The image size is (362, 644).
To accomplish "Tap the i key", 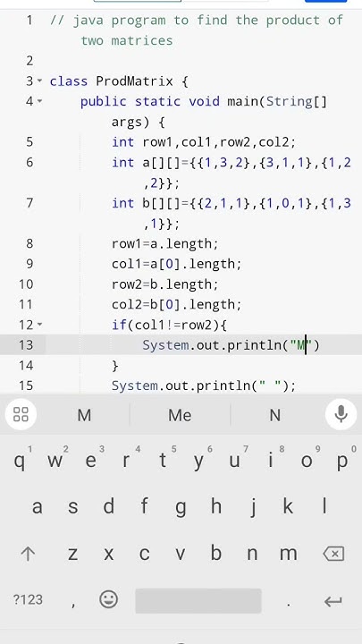I will (x=271, y=461).
